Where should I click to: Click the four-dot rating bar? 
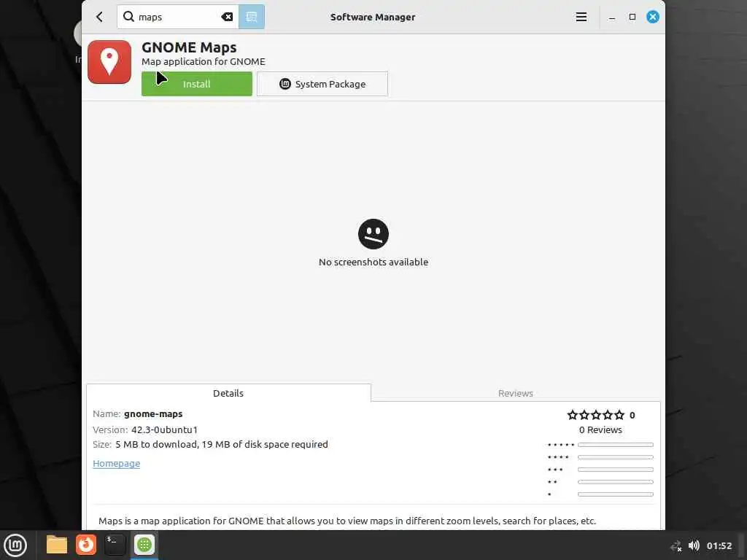click(616, 457)
